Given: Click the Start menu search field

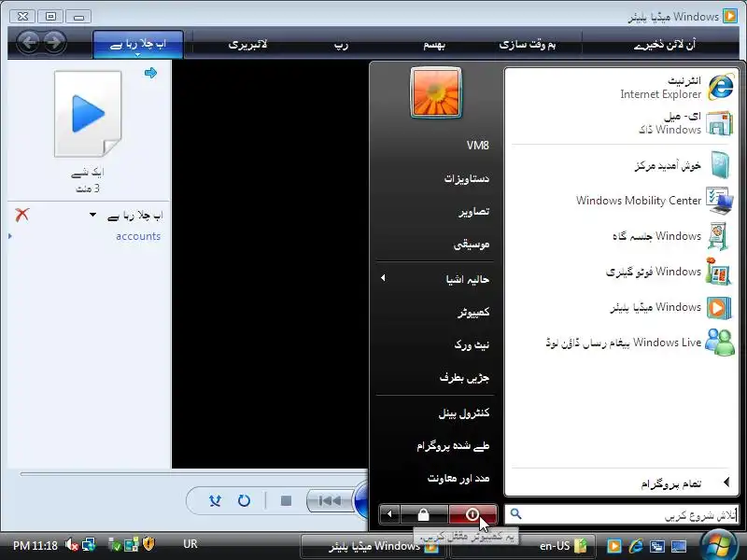Looking at the screenshot, I should click(622, 515).
